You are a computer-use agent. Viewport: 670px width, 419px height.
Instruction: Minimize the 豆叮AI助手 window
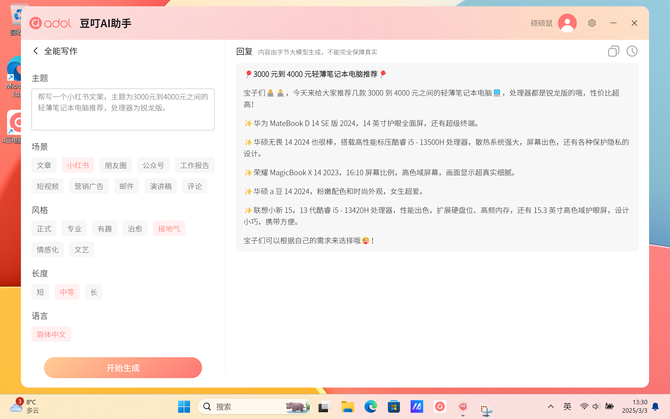point(613,23)
